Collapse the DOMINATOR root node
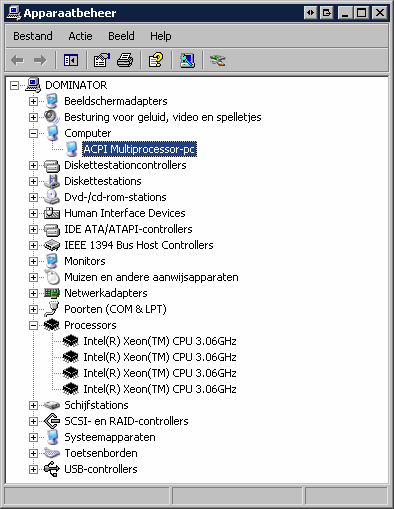 click(14, 85)
